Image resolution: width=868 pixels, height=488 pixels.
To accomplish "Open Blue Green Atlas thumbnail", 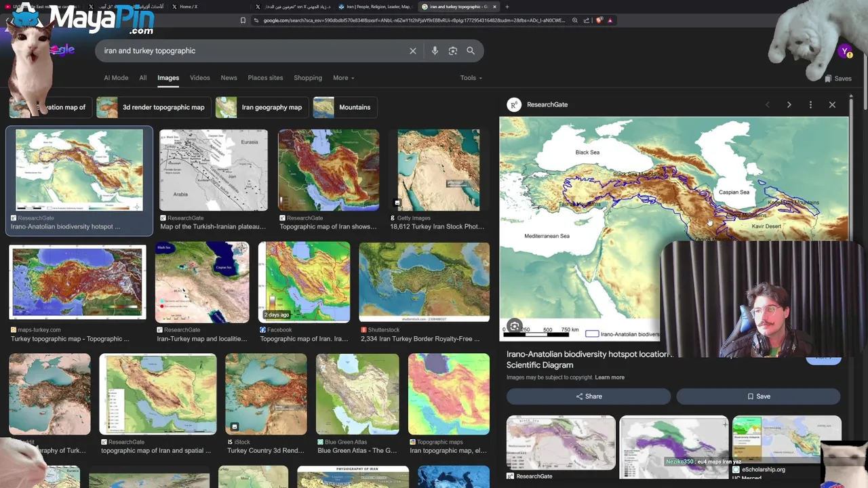I will pos(357,394).
